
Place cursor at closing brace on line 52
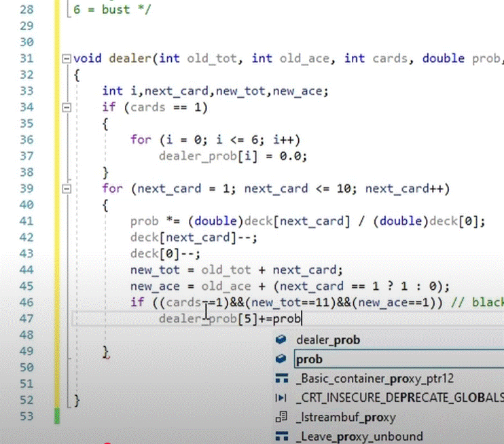coord(76,400)
